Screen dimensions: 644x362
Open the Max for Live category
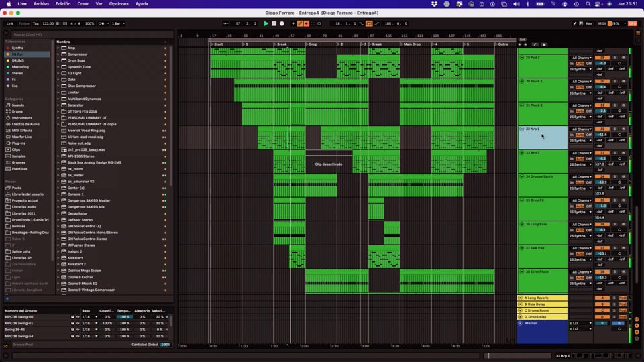tap(21, 137)
